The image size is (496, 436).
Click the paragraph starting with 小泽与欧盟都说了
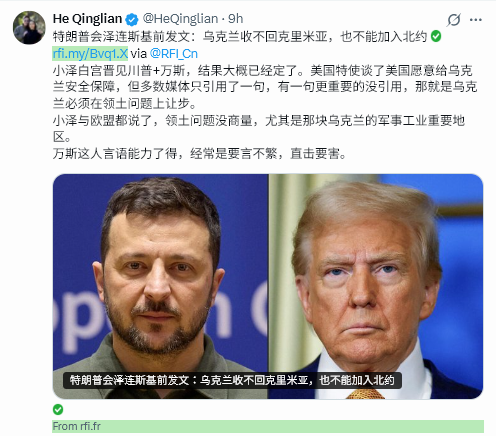259,128
